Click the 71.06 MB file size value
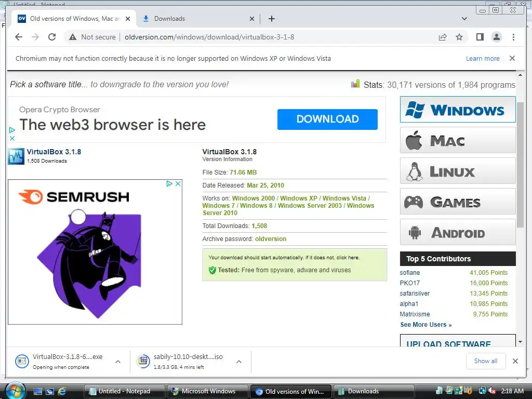Image resolution: width=532 pixels, height=399 pixels. pos(243,172)
